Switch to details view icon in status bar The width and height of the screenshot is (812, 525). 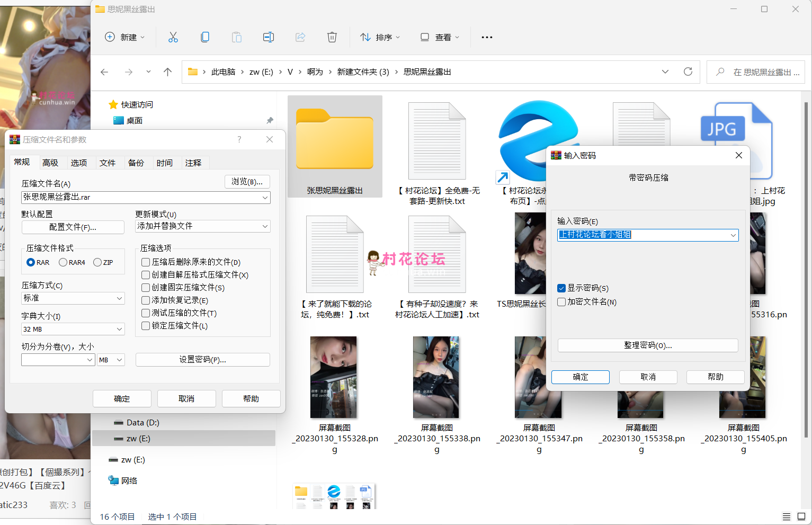(787, 517)
